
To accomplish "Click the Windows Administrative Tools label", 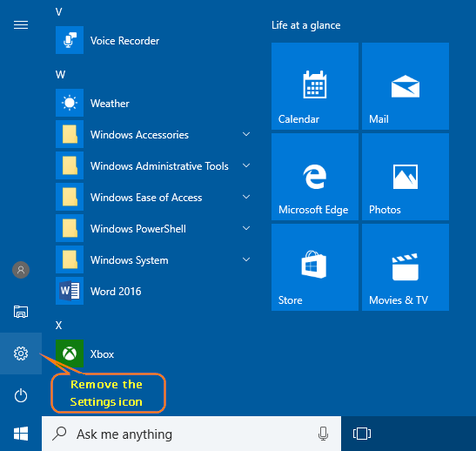I will pyautogui.click(x=159, y=166).
